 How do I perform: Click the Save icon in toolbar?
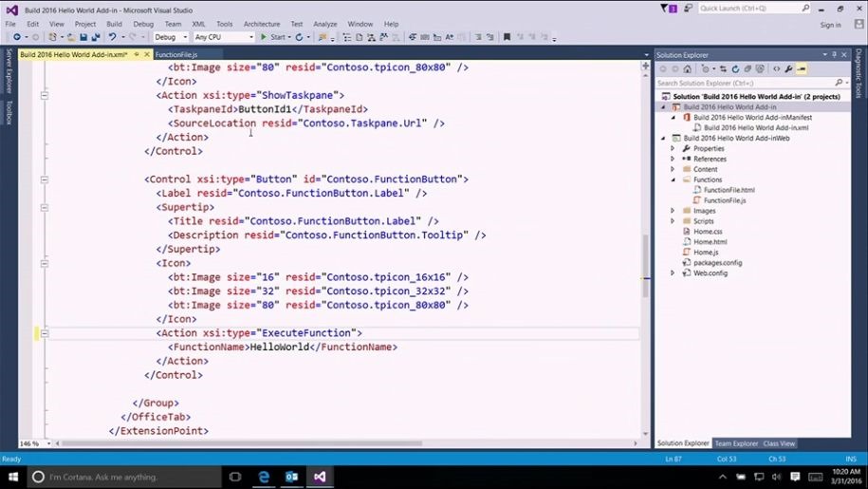[83, 37]
